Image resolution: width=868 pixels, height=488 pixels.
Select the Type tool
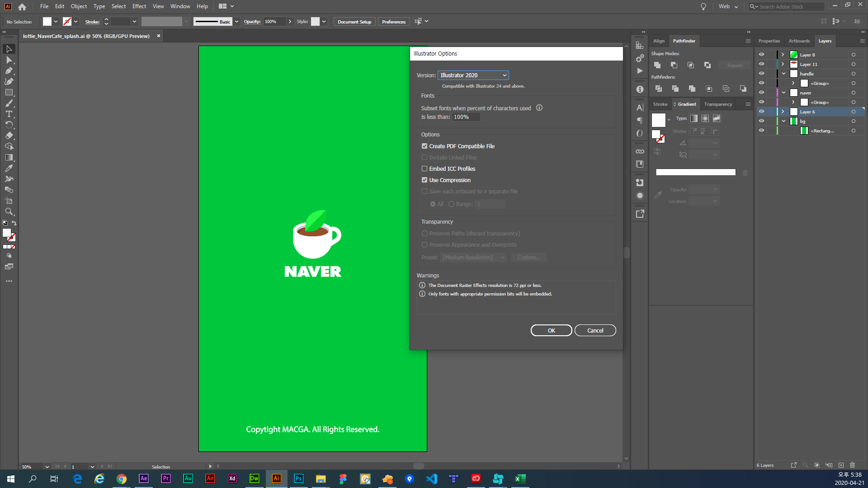pyautogui.click(x=9, y=114)
